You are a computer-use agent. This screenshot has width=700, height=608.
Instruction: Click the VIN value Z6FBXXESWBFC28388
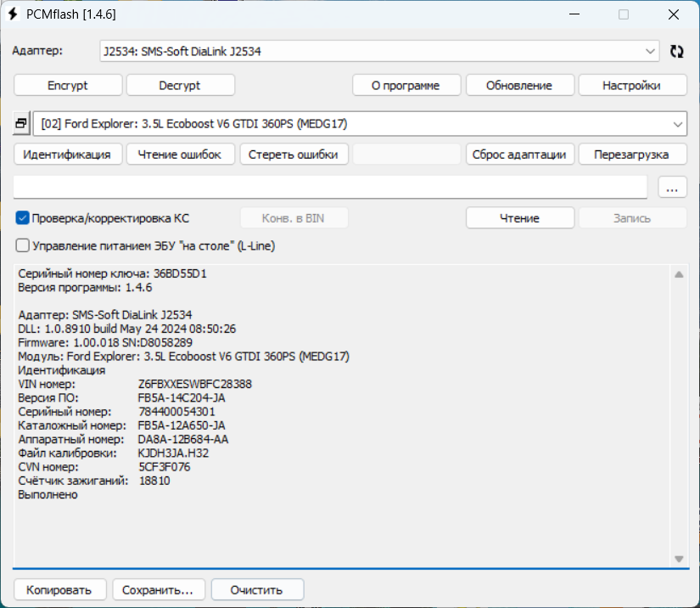(194, 384)
